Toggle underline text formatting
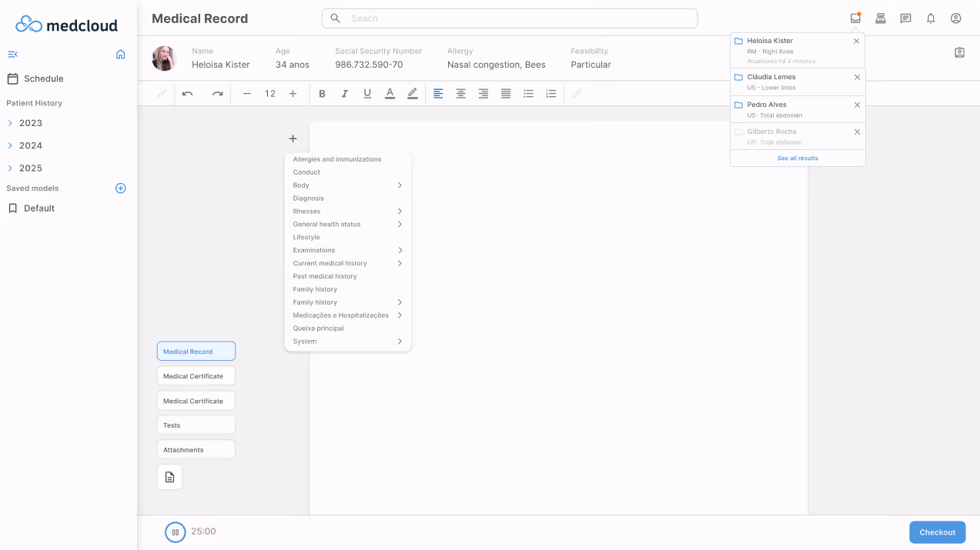980x550 pixels. 367,93
